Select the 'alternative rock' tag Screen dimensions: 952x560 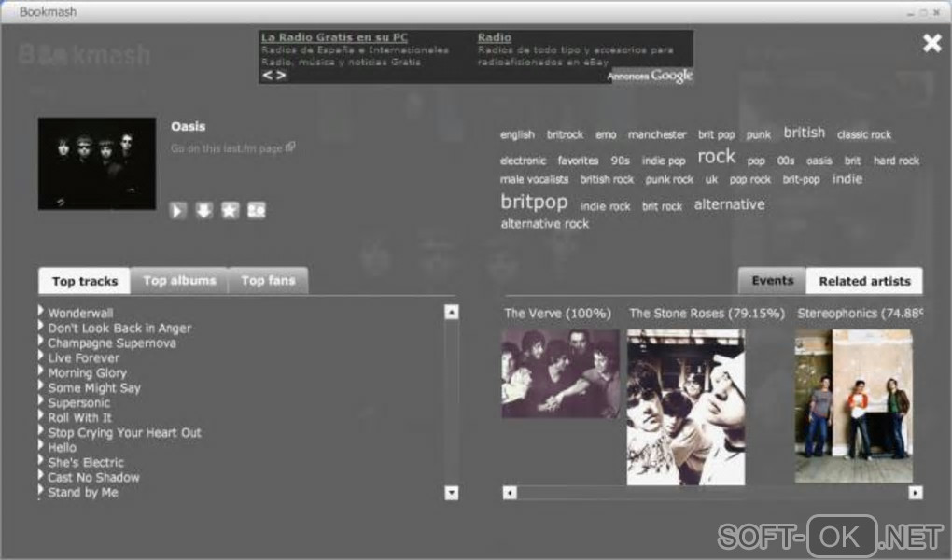pyautogui.click(x=545, y=223)
